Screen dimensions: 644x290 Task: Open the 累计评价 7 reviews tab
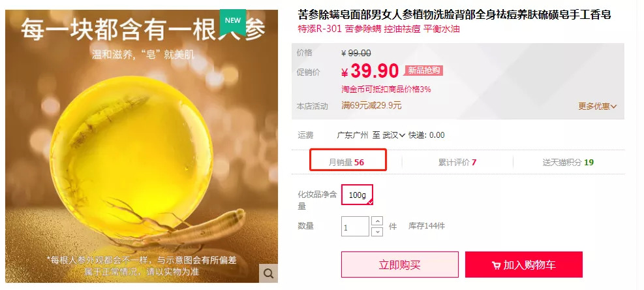point(457,162)
